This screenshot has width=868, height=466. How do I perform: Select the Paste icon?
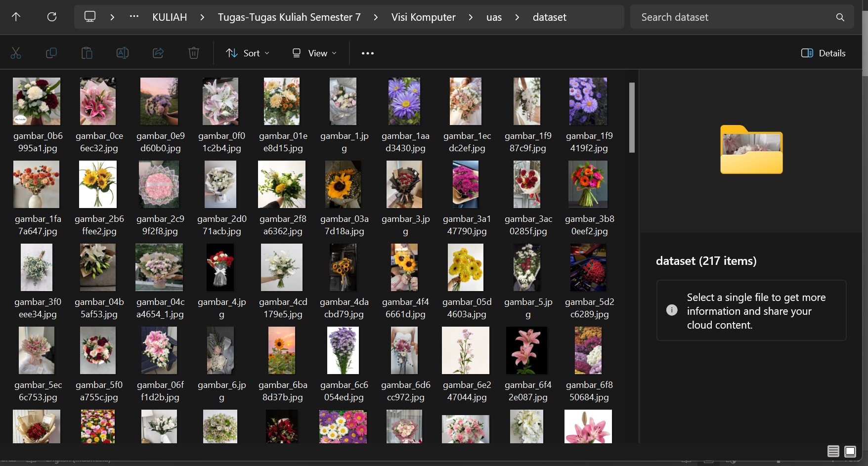[x=87, y=53]
